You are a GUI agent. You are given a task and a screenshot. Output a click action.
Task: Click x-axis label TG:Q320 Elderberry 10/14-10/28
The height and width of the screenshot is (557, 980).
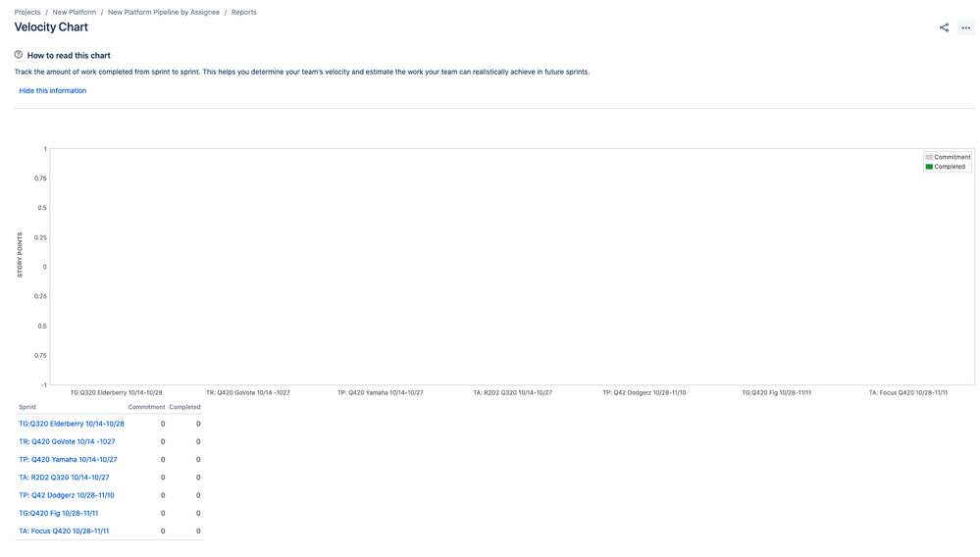pos(117,393)
